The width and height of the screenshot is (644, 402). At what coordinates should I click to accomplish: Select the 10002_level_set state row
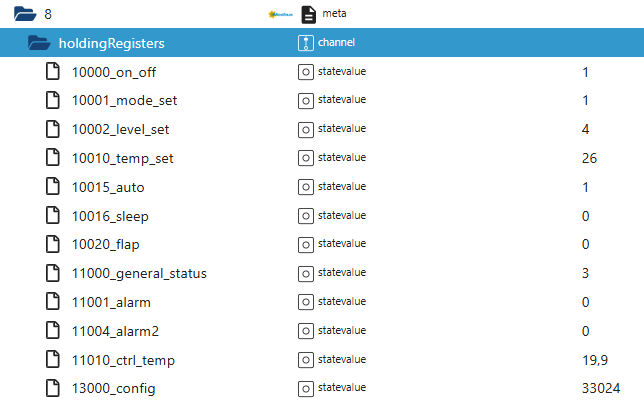click(x=114, y=129)
